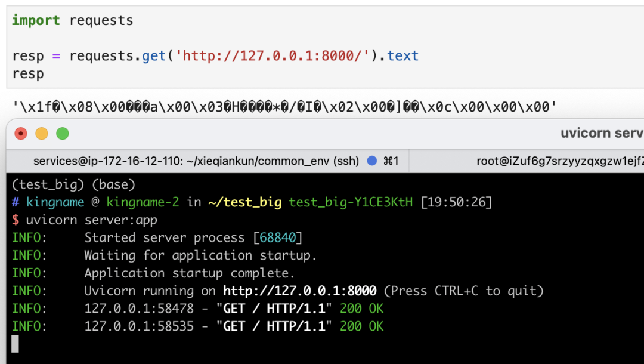The width and height of the screenshot is (644, 364).
Task: Click the terminal cursor block at the prompt
Action: [16, 344]
